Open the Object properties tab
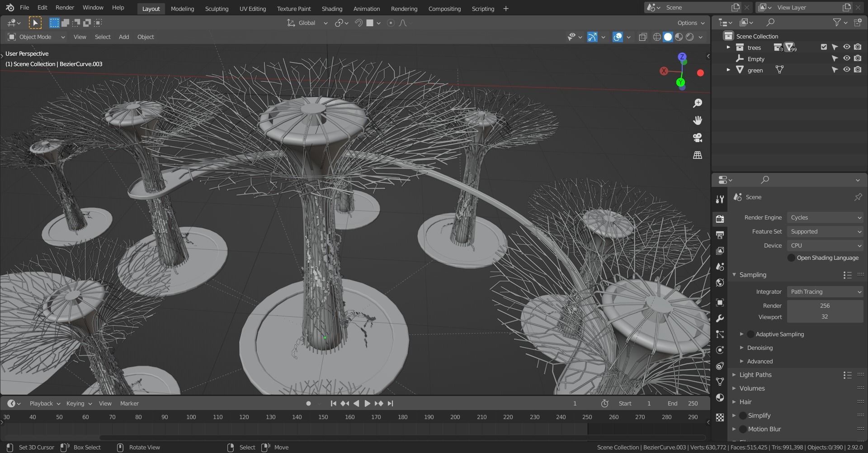This screenshot has width=868, height=453. 720,302
